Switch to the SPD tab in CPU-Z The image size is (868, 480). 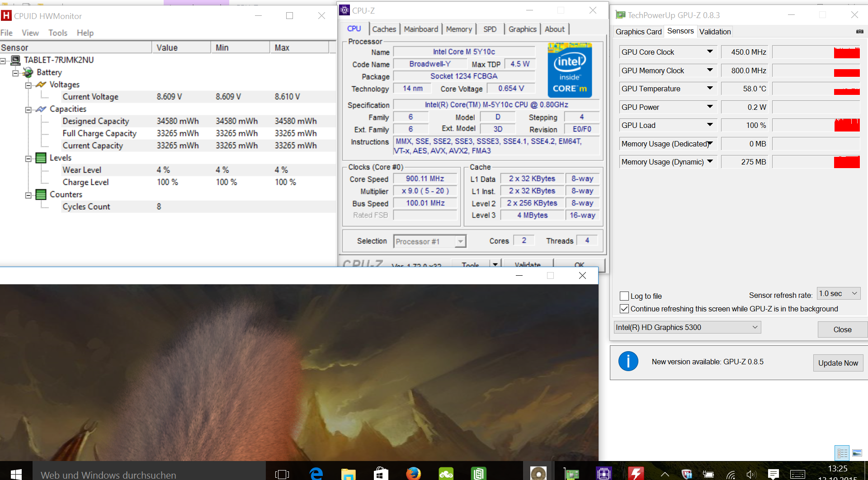tap(490, 29)
